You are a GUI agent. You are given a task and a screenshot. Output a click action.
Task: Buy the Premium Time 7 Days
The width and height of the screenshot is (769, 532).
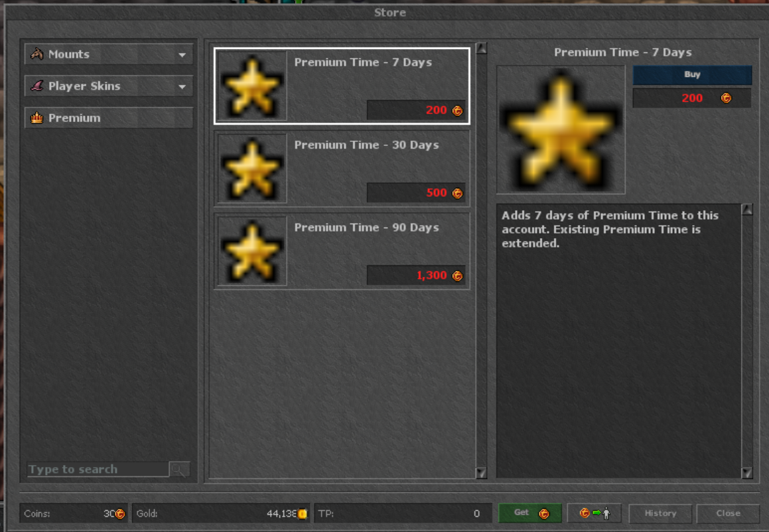coord(692,74)
